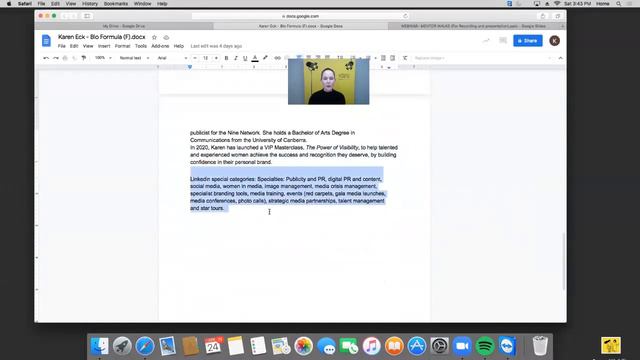Switch to the My Drive browser tab
The width and height of the screenshot is (640, 360).
(124, 26)
